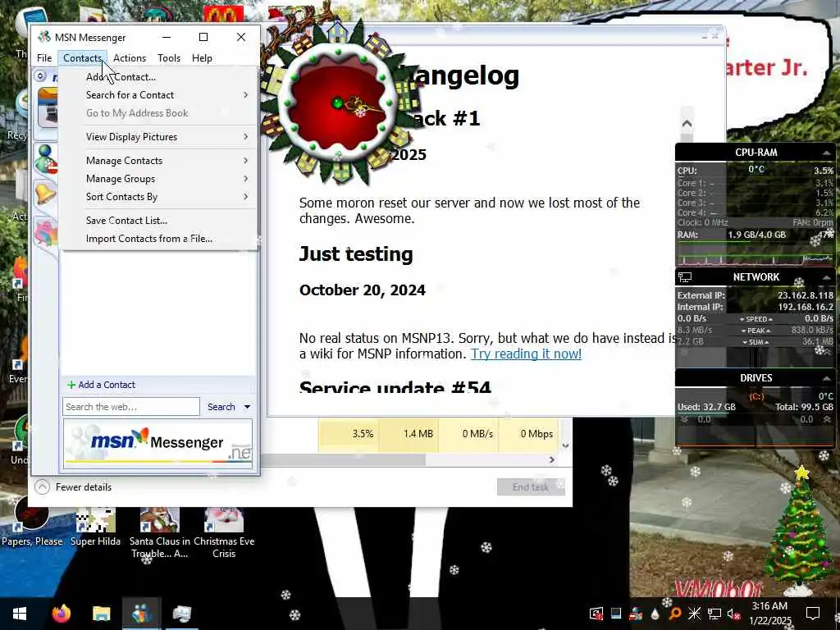Collapse the CPU-RAM gadget panel

point(826,153)
